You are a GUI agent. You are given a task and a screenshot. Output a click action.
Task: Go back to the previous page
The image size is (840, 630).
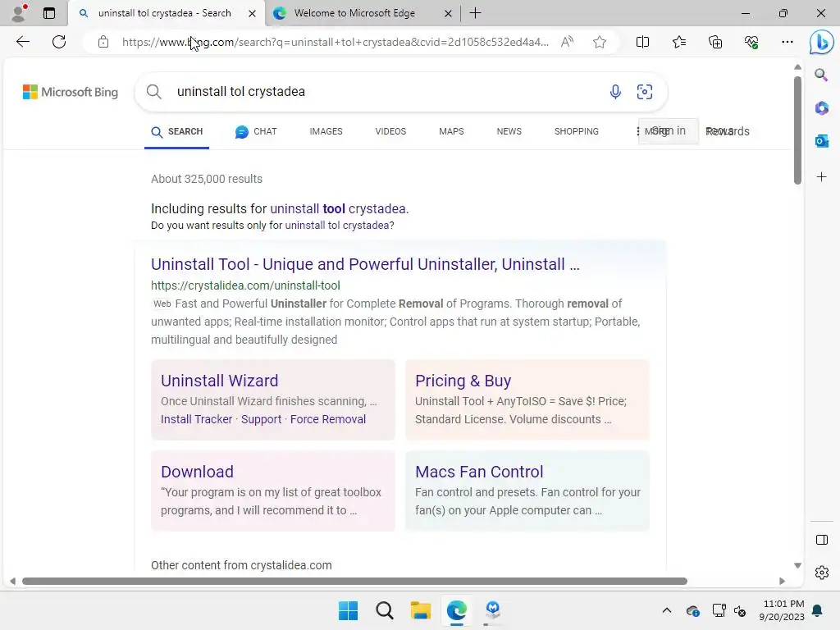click(22, 42)
